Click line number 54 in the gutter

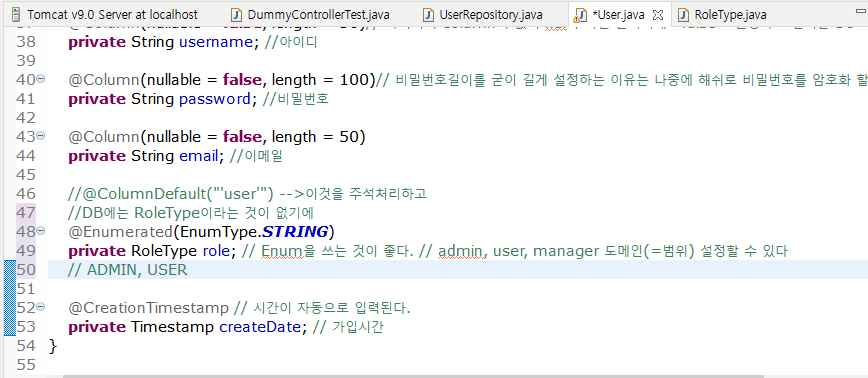(26, 345)
